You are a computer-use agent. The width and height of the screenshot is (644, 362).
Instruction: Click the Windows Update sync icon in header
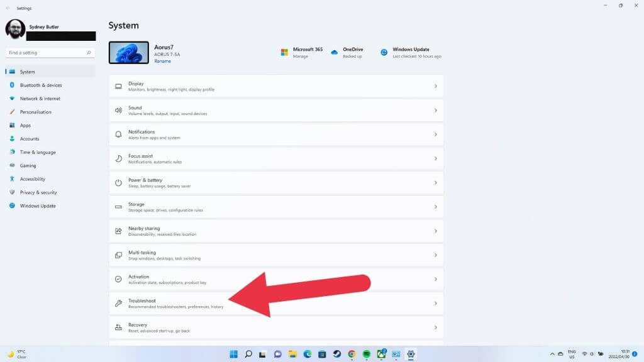point(384,53)
